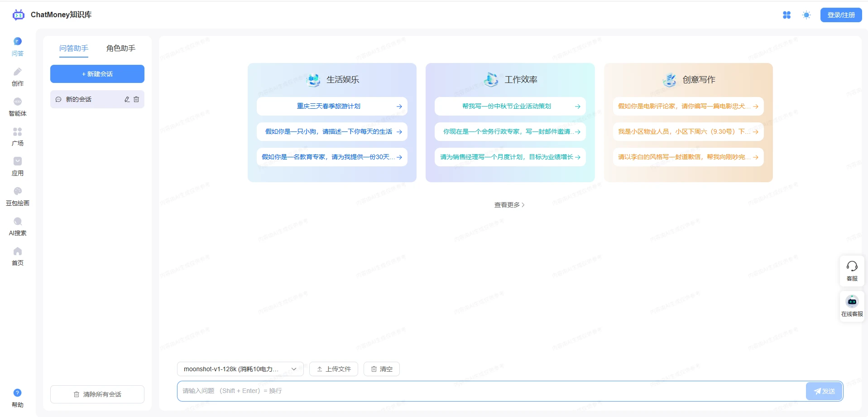Select prompt 假如你是一只小狗，请描述一下你每天的生活

tap(332, 132)
